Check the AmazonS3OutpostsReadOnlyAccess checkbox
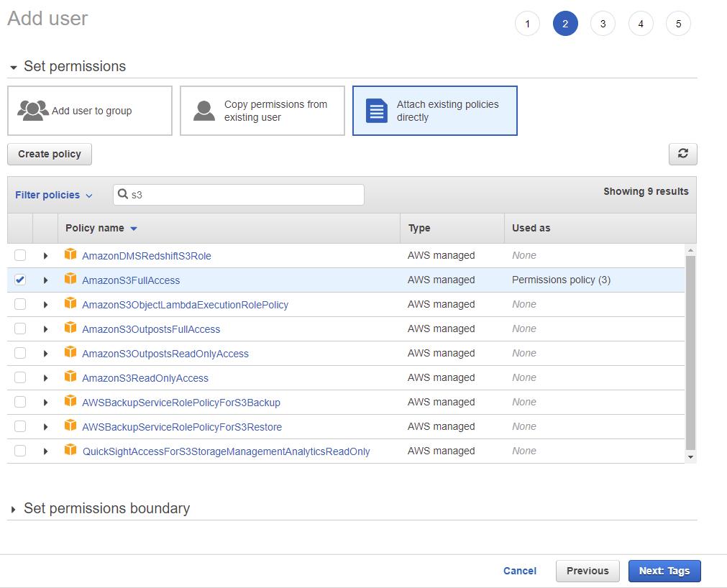The image size is (727, 588). [x=20, y=354]
